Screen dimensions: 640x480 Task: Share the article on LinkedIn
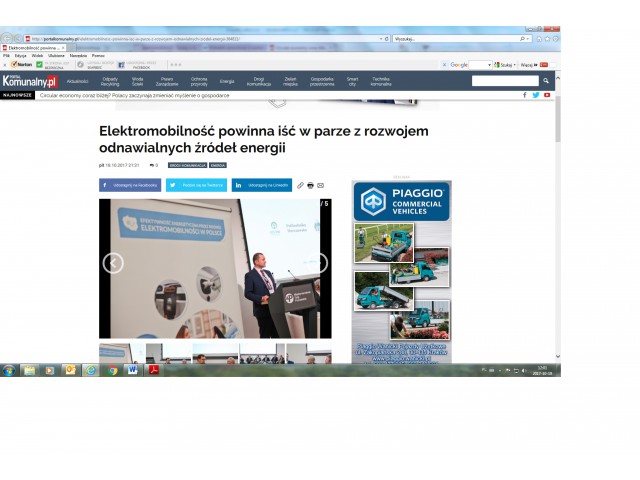click(x=263, y=185)
